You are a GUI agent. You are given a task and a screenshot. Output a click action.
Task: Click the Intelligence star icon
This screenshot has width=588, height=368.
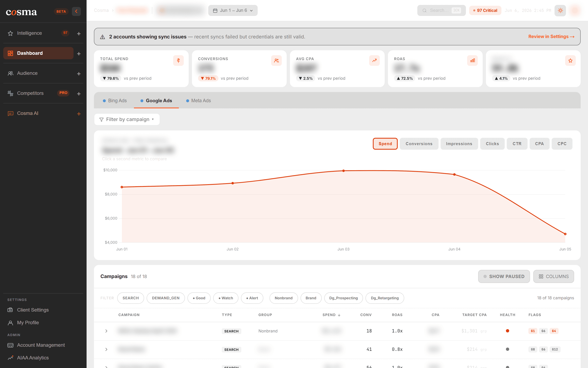tap(10, 33)
